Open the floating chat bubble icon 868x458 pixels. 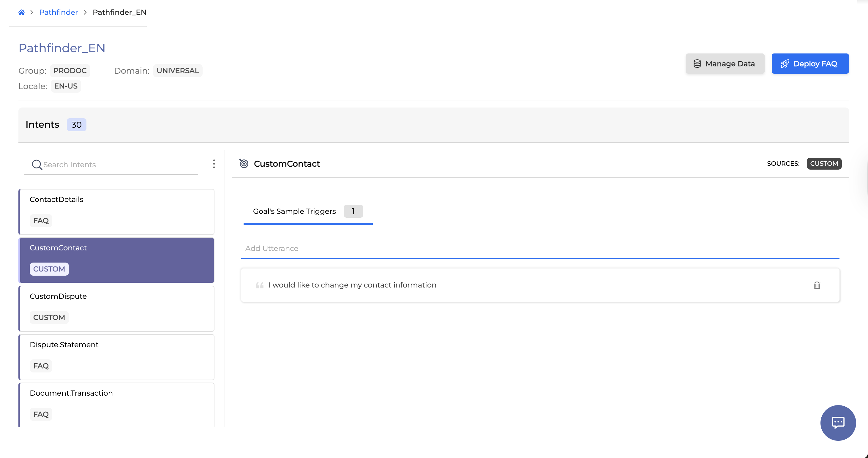(x=838, y=423)
